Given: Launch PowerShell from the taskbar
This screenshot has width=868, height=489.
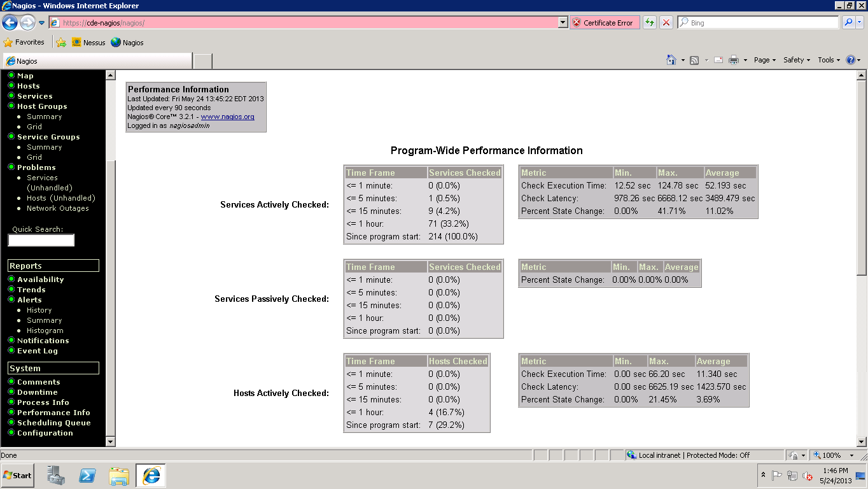Looking at the screenshot, I should [x=87, y=476].
